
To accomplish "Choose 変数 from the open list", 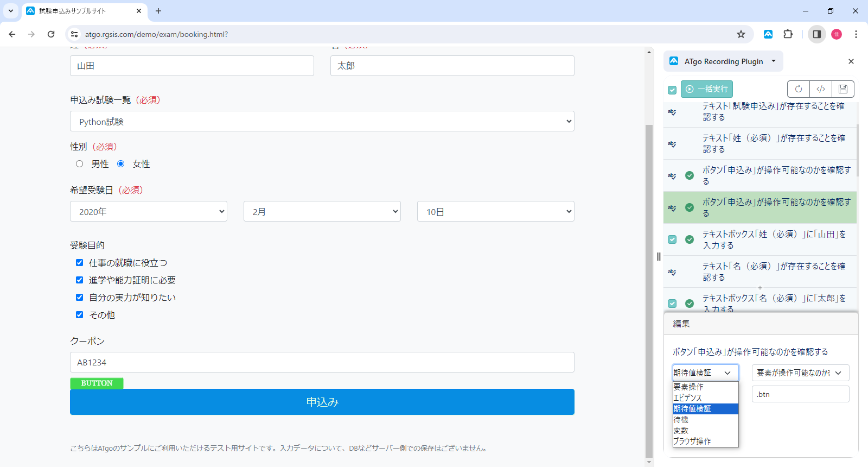I will pyautogui.click(x=705, y=431).
